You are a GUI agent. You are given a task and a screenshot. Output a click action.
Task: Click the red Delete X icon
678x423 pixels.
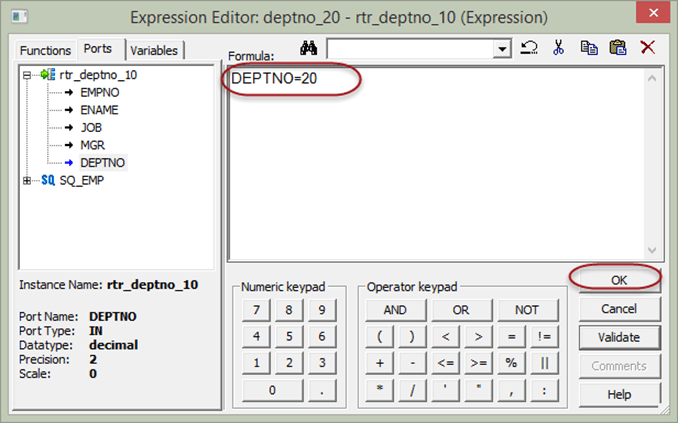[647, 48]
